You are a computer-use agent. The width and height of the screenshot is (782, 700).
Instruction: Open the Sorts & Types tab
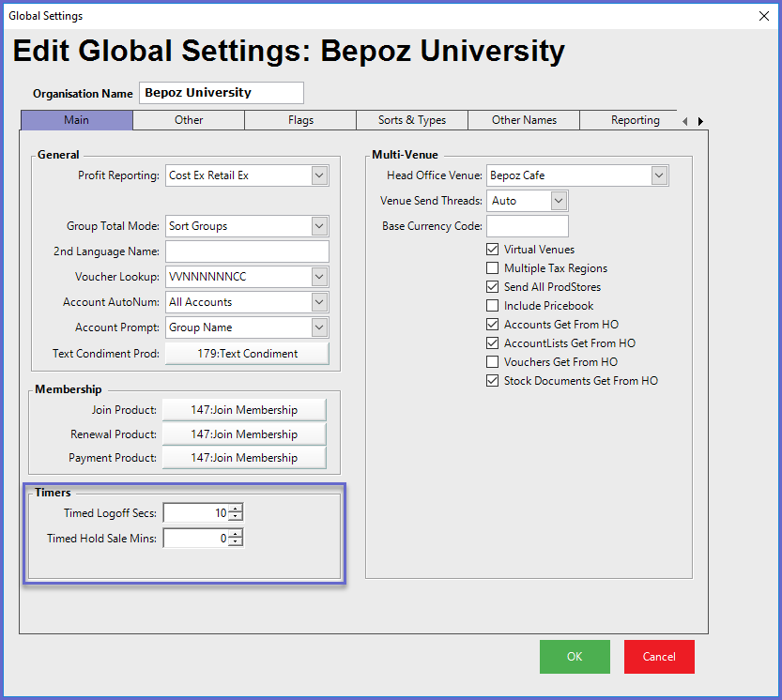coord(412,120)
